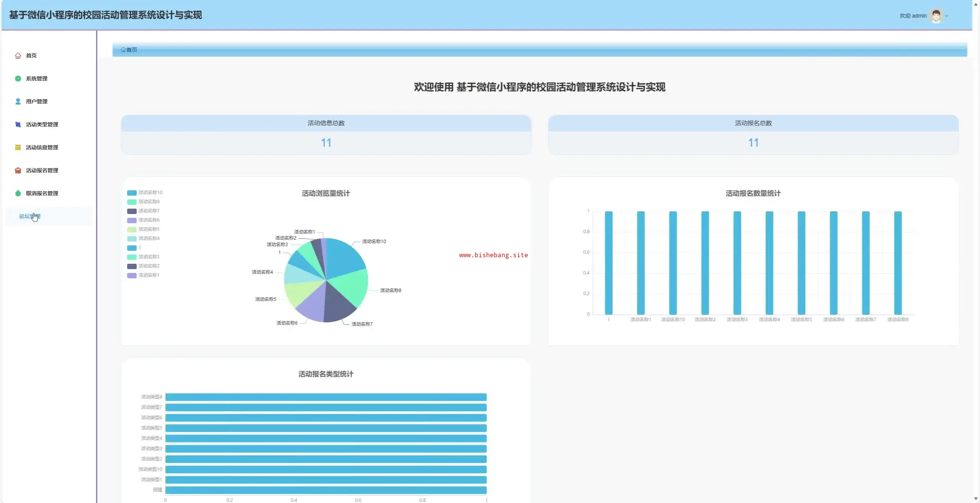
Task: Click the home icon in sidebar
Action: click(x=18, y=56)
